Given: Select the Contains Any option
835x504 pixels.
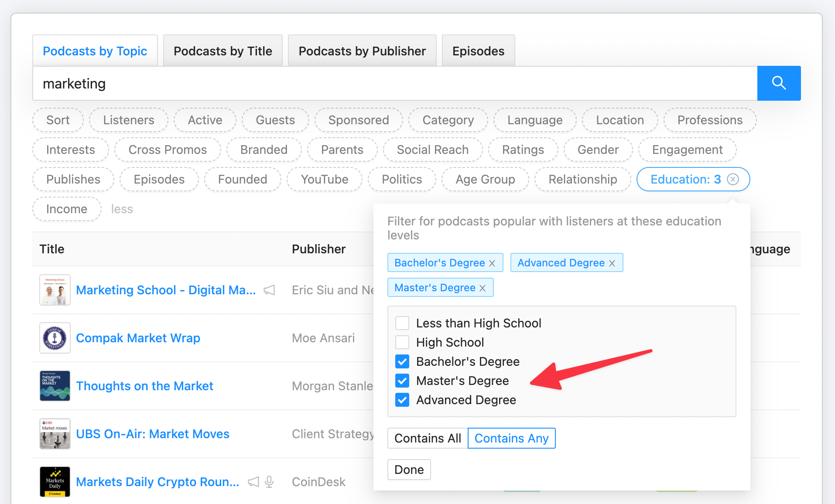Looking at the screenshot, I should [x=511, y=438].
